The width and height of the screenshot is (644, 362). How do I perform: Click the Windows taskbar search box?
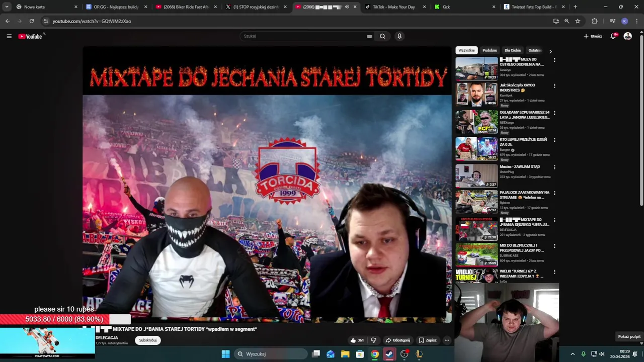click(271, 354)
